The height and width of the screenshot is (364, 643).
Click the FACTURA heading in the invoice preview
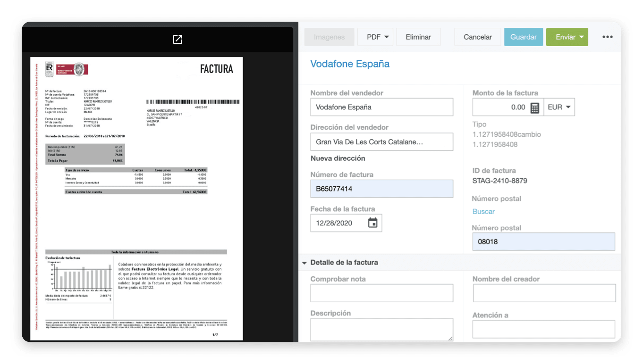217,69
